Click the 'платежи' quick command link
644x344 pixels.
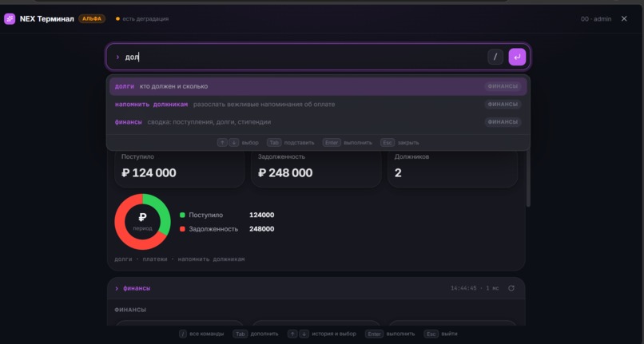pyautogui.click(x=155, y=259)
